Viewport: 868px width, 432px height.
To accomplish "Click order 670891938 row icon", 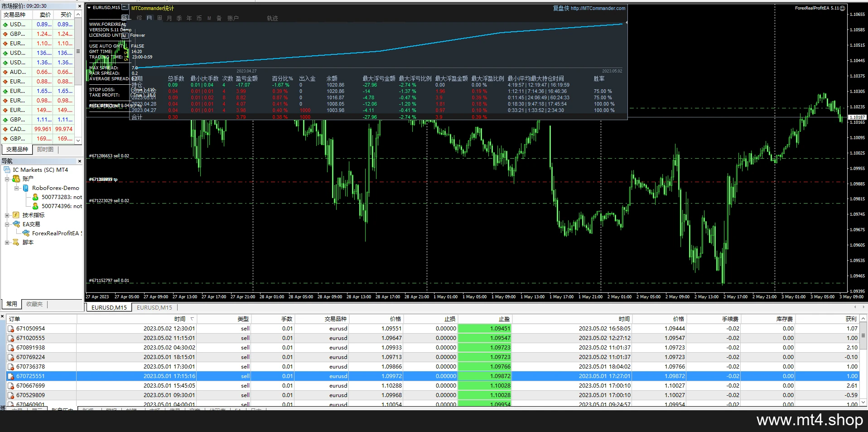I will coord(11,348).
